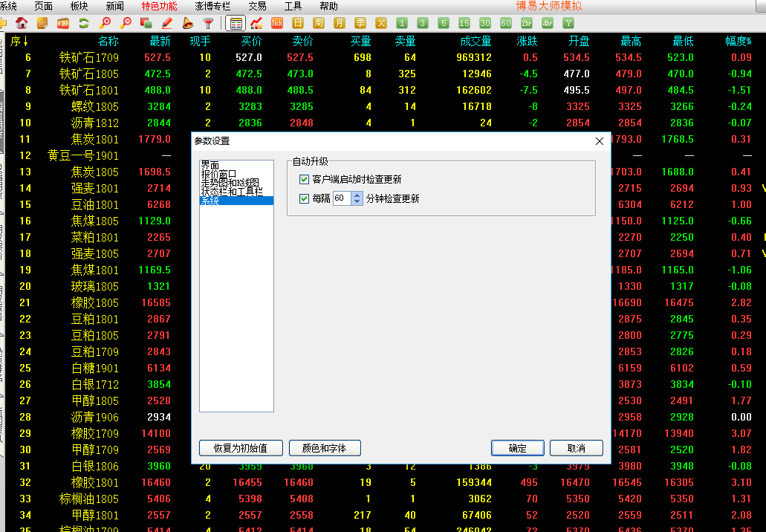The height and width of the screenshot is (532, 766).
Task: Click the price alert bell icon
Action: [x=187, y=23]
